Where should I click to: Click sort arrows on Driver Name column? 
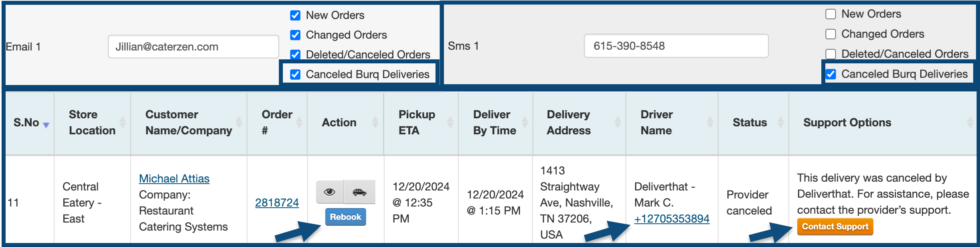710,122
